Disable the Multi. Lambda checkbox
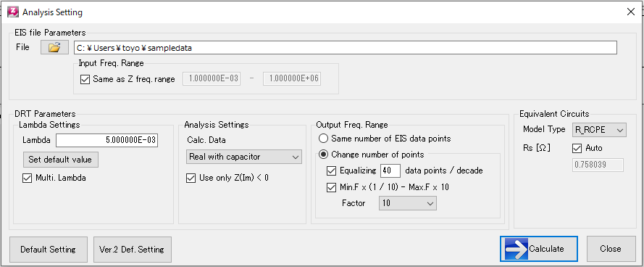The height and width of the screenshot is (267, 644). (x=27, y=178)
